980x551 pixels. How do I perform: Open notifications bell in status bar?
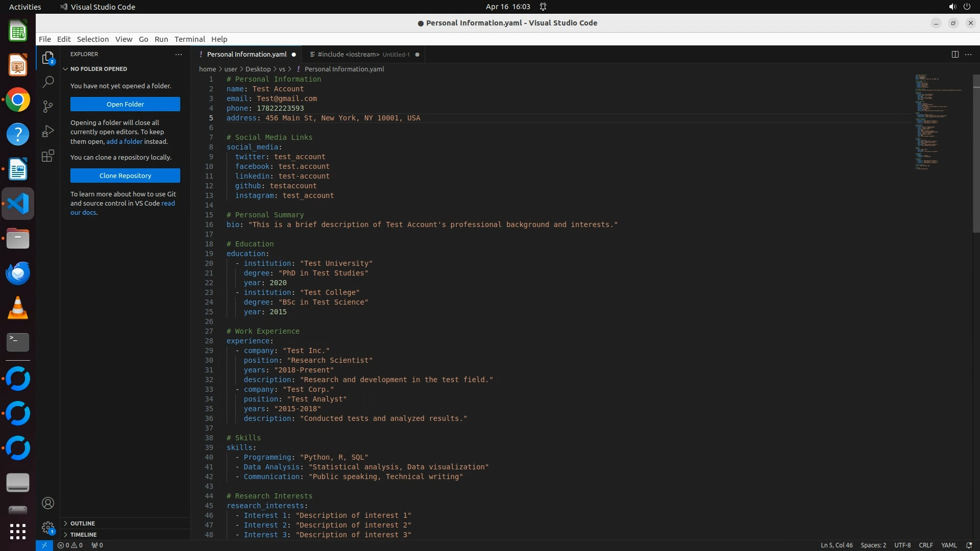coord(969,545)
